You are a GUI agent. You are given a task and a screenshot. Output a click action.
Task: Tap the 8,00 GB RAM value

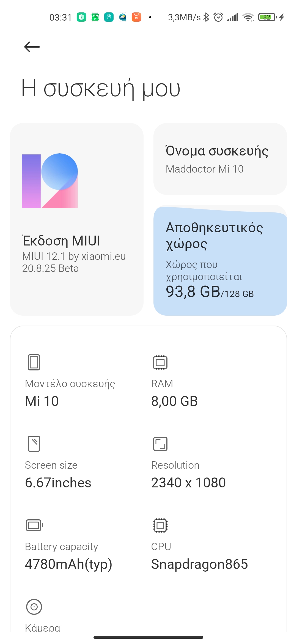pos(174,401)
